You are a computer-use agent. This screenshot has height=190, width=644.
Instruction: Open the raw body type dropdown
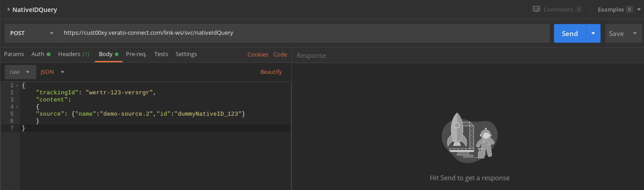20,72
